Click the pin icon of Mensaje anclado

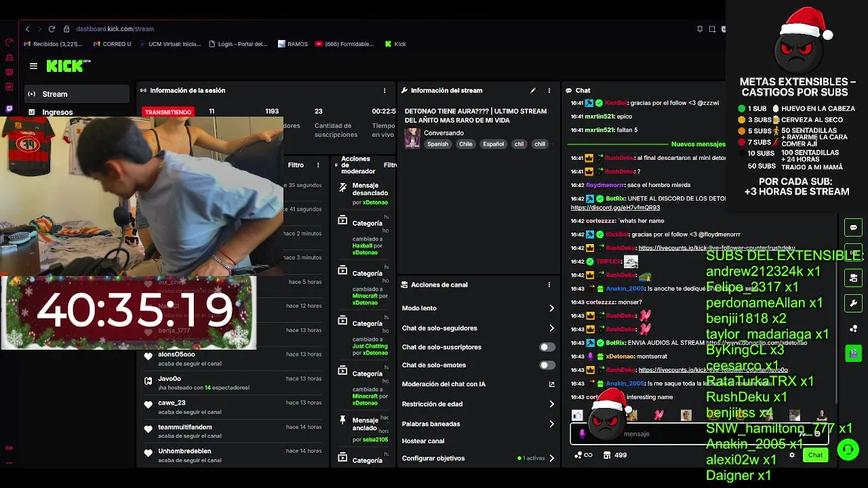click(342, 420)
